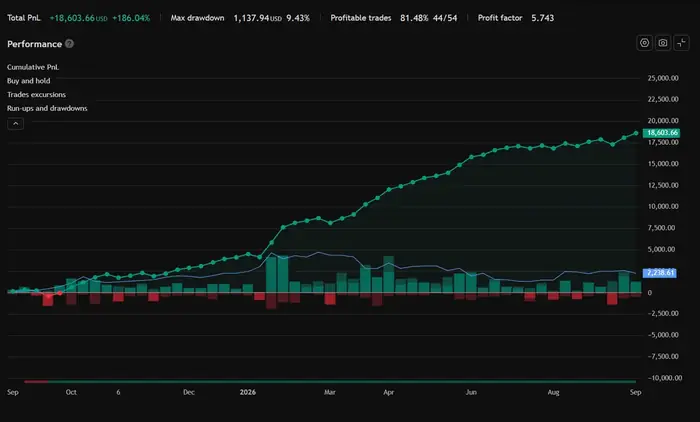Collapse the panel with the minimize icon
The image size is (700, 422).
[x=681, y=43]
